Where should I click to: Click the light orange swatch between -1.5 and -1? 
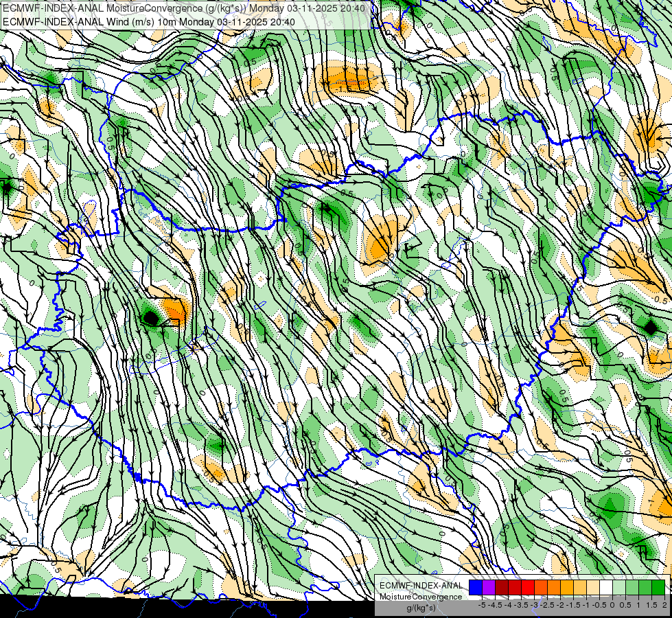(x=580, y=588)
